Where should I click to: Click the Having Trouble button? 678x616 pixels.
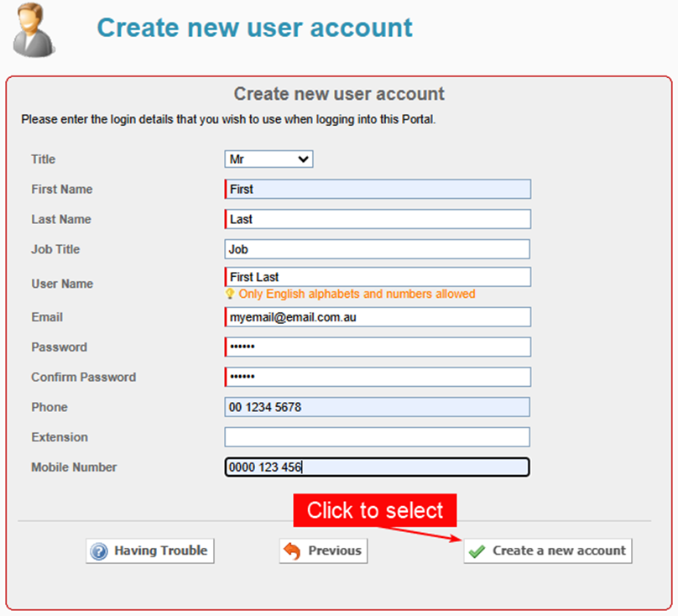click(149, 551)
